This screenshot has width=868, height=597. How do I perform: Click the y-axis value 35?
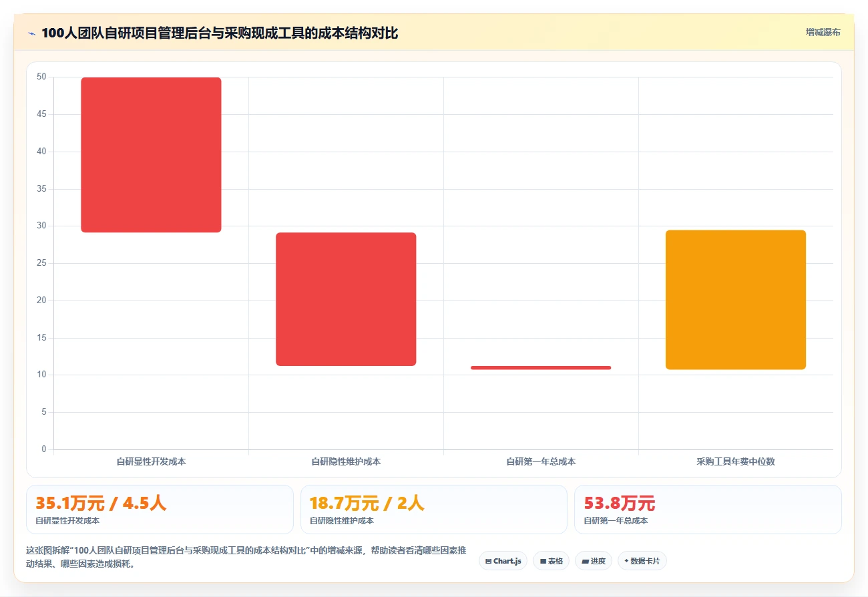point(41,189)
